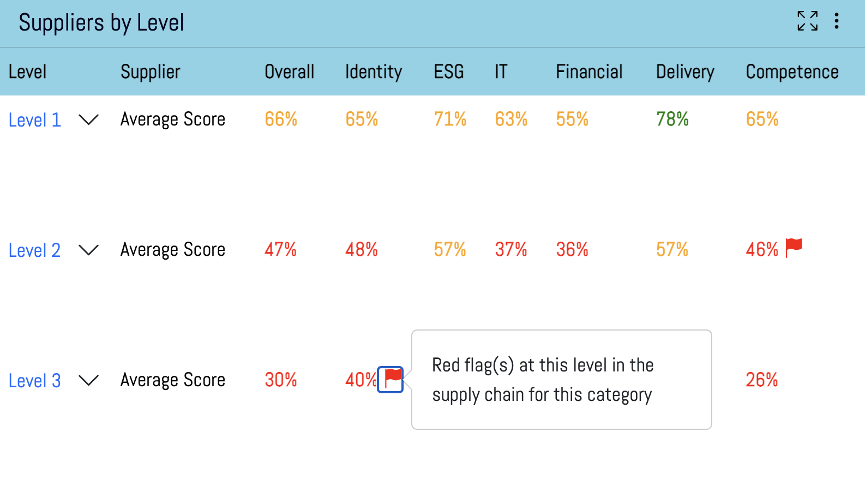865x504 pixels.
Task: Open the Level 3 link
Action: (34, 381)
